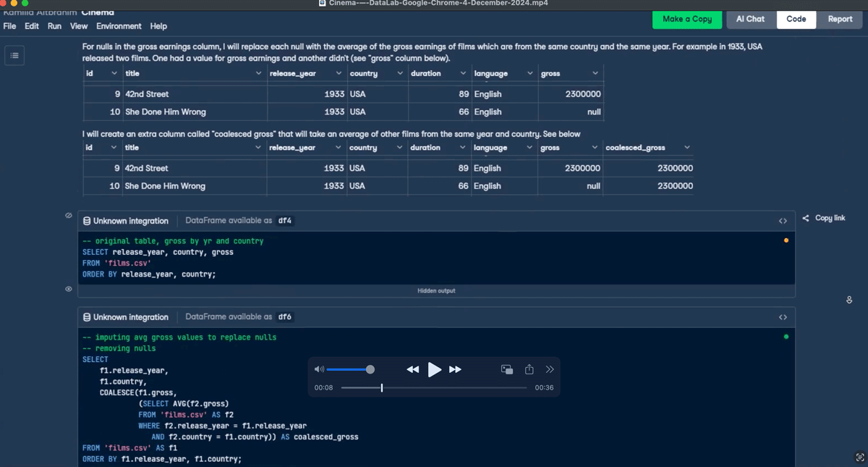Viewport: 868px width, 467px height.
Task: Expand more player options double chevron
Action: pyautogui.click(x=550, y=369)
